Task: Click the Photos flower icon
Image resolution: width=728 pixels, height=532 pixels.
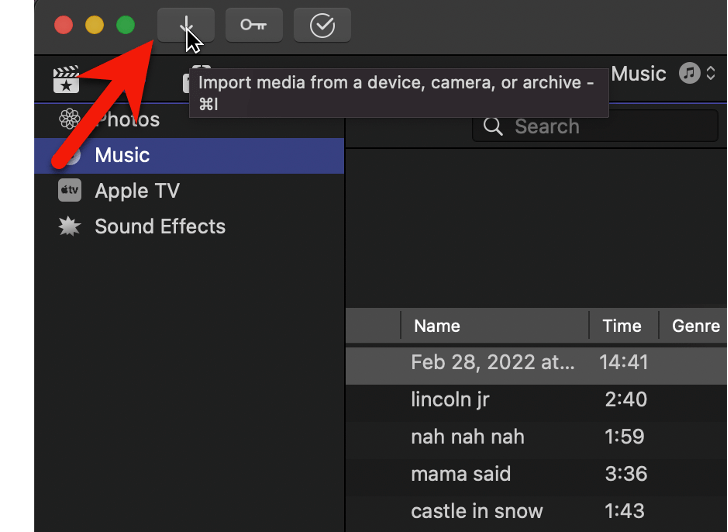Action: point(70,119)
